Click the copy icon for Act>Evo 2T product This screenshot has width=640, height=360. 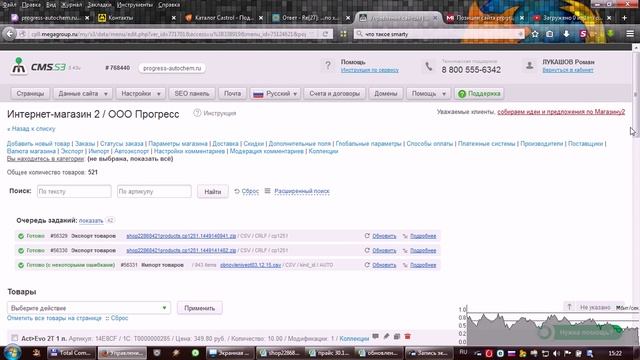coord(397,336)
